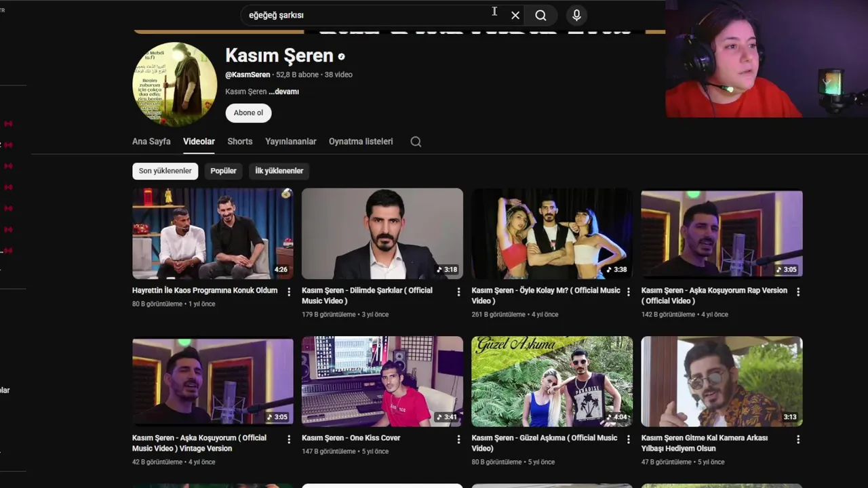Screen dimensions: 868x488
Task: Open the Öyle Kolay Mı? video thumbnail
Action: pos(552,234)
